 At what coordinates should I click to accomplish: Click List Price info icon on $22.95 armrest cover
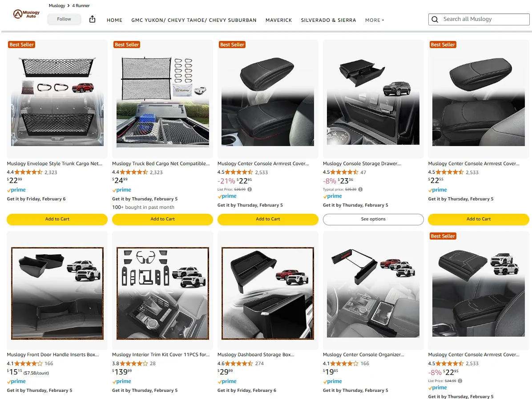point(250,189)
